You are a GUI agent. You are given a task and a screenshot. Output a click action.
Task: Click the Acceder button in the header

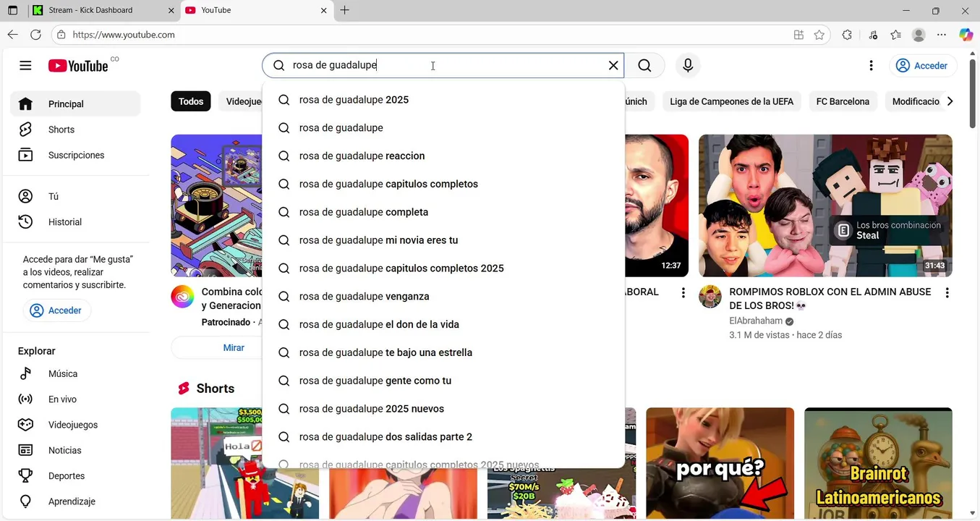click(x=923, y=66)
